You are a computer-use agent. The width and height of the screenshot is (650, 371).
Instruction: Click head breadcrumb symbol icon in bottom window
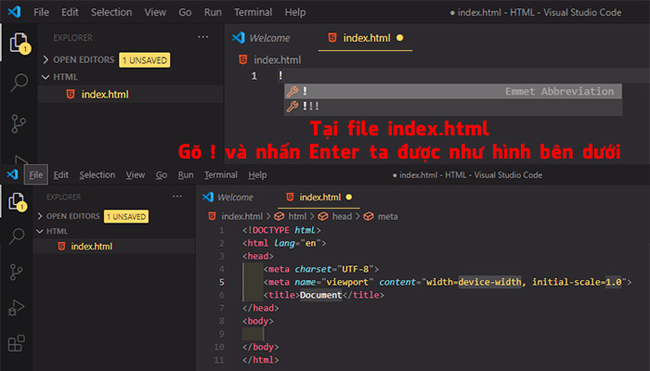pos(323,216)
